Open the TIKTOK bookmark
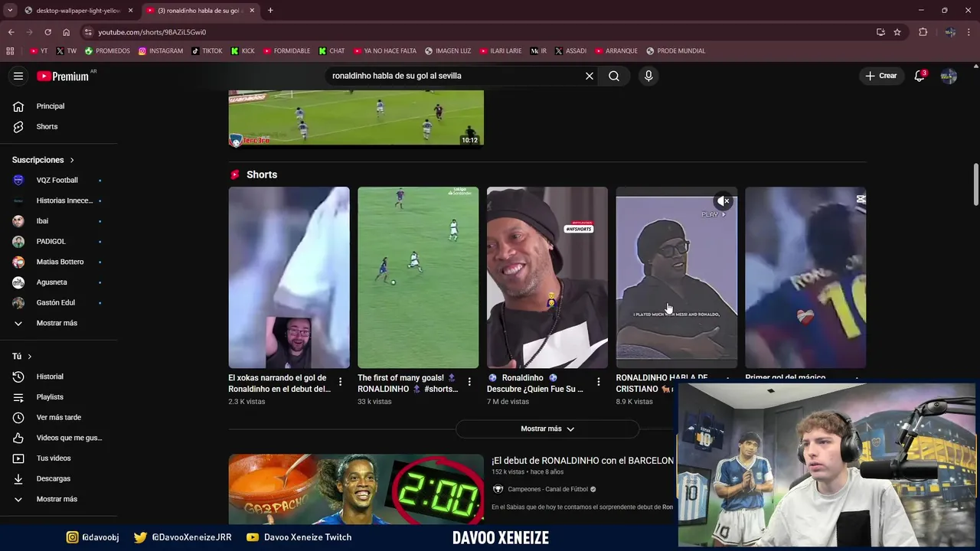 (x=207, y=51)
